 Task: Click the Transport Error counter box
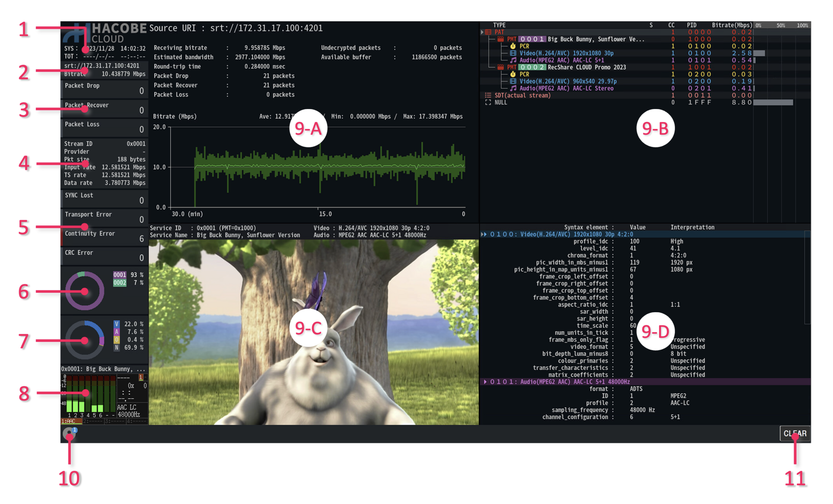pyautogui.click(x=104, y=218)
